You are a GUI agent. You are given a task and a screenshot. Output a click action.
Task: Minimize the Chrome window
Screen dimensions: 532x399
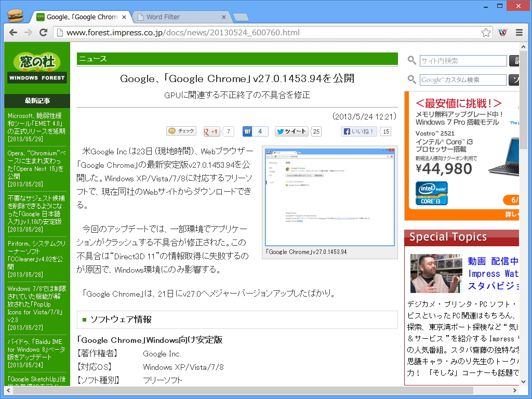pyautogui.click(x=486, y=6)
